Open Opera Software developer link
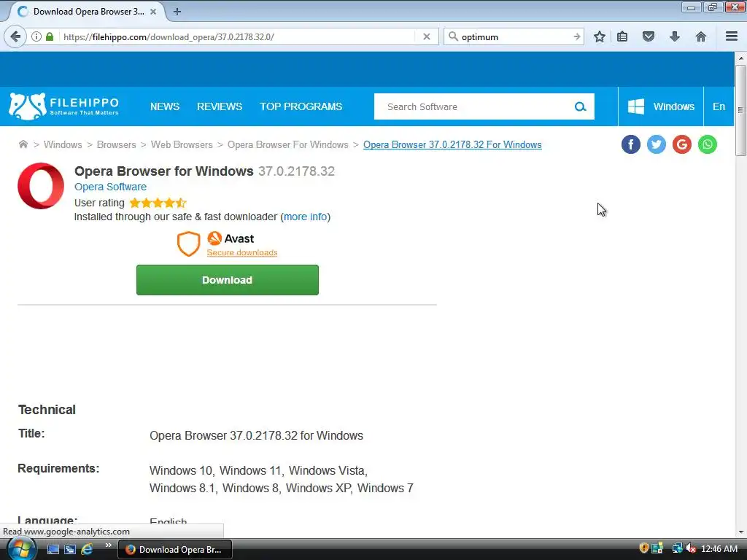 point(111,187)
